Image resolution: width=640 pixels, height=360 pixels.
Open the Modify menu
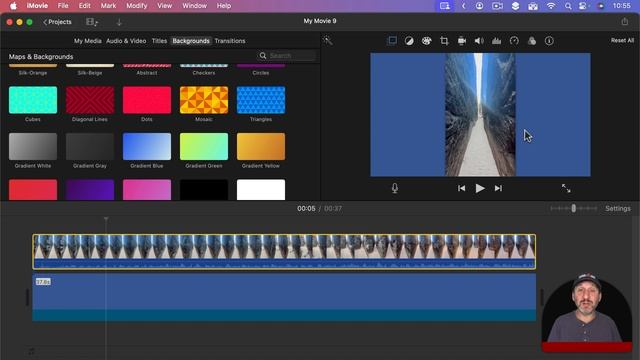pos(136,6)
